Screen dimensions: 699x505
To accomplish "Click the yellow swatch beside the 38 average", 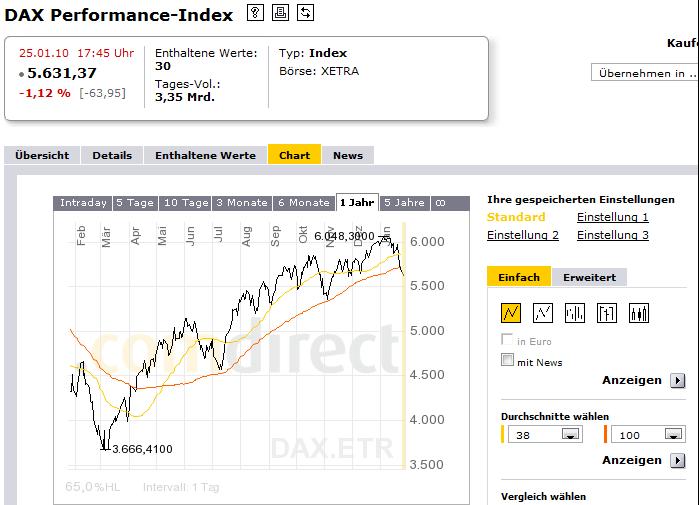I will tap(503, 434).
